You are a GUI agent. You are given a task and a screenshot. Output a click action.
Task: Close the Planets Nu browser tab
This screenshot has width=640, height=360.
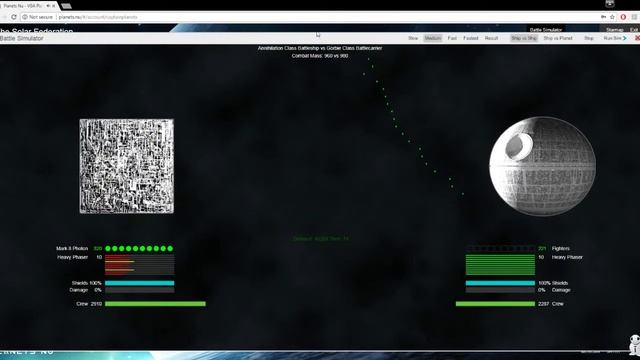coord(53,6)
